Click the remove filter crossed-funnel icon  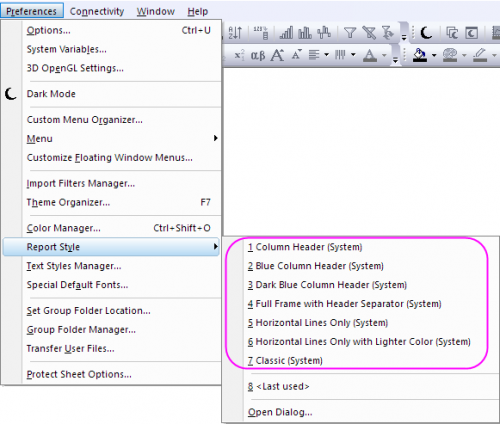(369, 33)
